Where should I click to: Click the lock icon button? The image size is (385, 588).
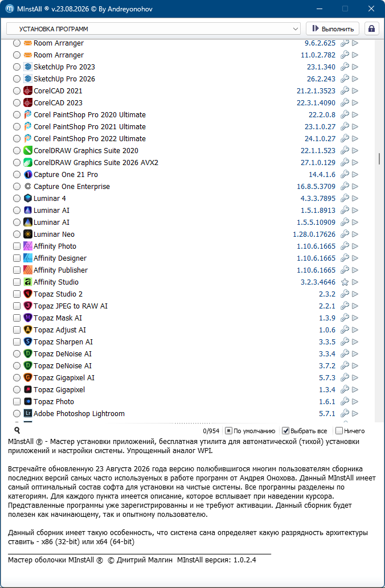point(371,29)
